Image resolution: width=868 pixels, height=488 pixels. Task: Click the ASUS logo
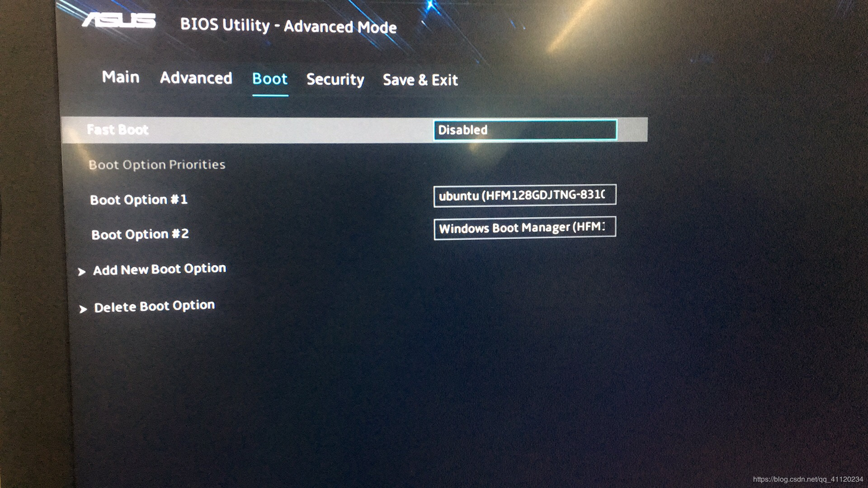click(119, 20)
